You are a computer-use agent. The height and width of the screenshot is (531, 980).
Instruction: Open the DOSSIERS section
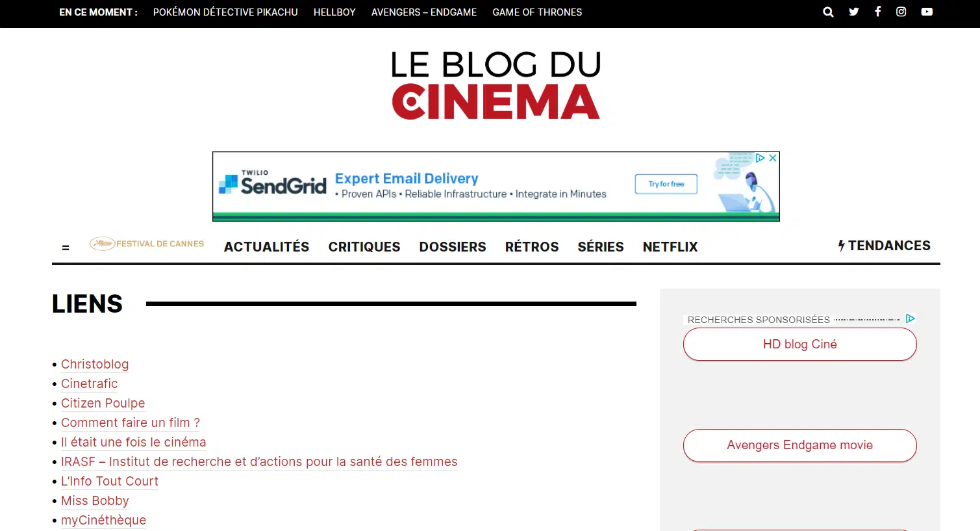453,247
